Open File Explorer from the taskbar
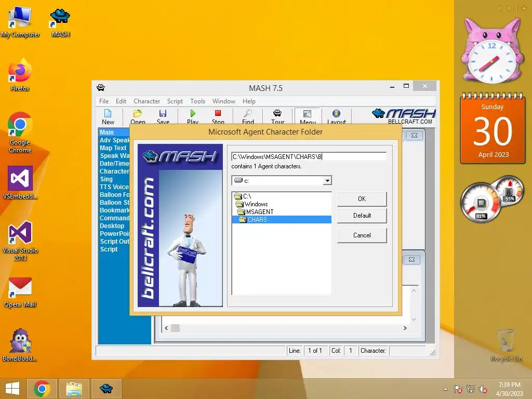Image resolution: width=532 pixels, height=399 pixels. pos(74,389)
